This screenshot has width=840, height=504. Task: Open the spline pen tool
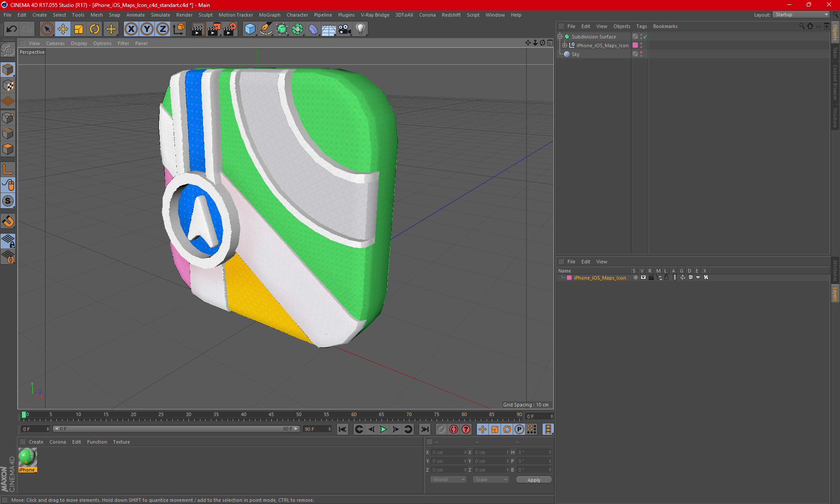(266, 29)
